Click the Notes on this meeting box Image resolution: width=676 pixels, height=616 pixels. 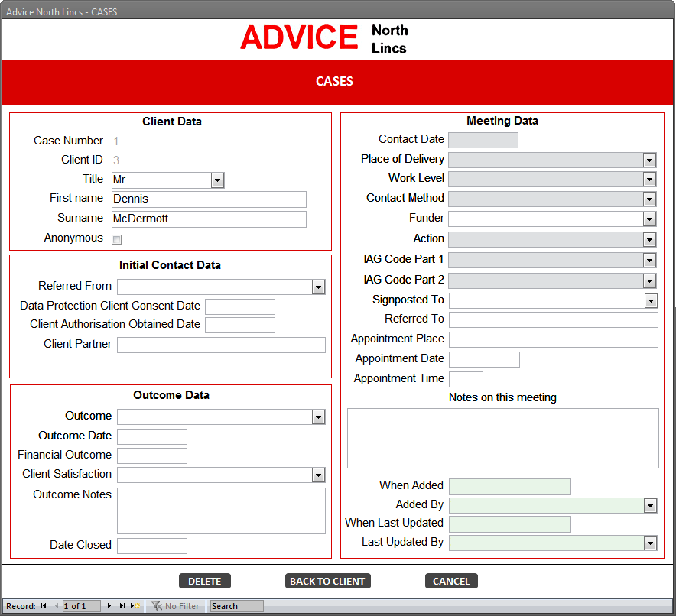click(x=503, y=438)
